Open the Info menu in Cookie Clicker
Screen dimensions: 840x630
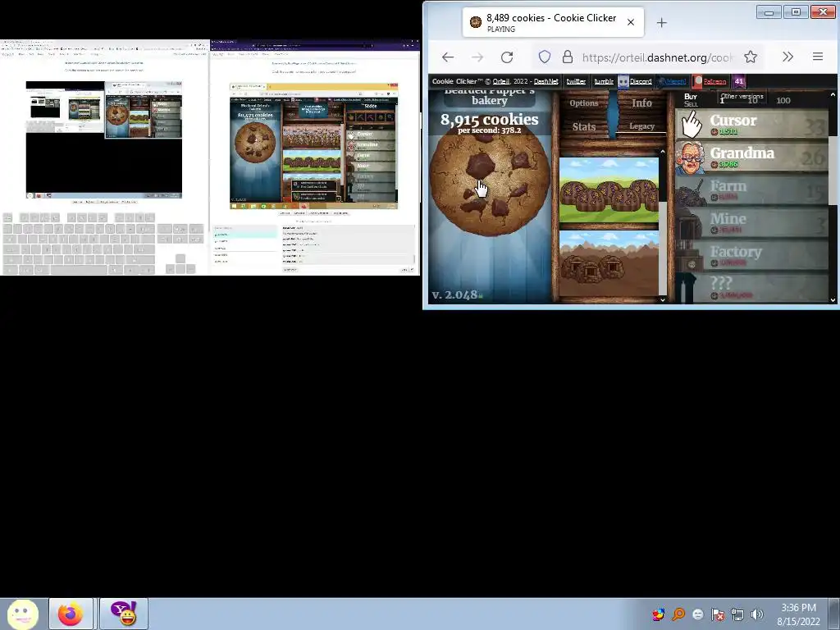(x=641, y=103)
